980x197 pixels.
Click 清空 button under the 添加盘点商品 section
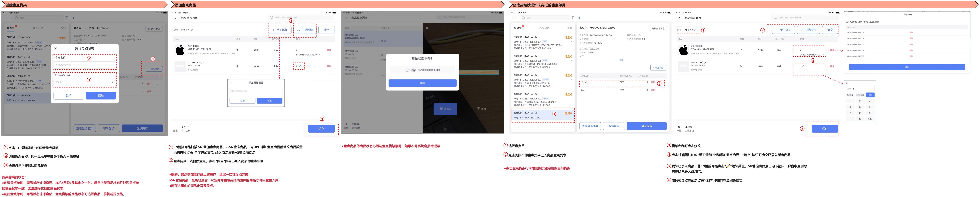[326, 30]
